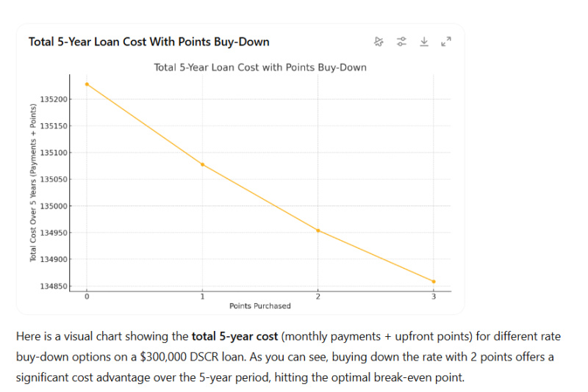588x392 pixels.
Task: Click the 134950 y-axis tick label
Action: pyautogui.click(x=54, y=233)
